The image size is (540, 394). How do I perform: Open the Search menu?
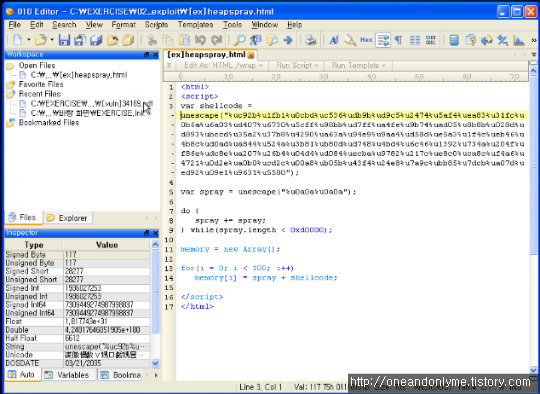click(x=64, y=25)
